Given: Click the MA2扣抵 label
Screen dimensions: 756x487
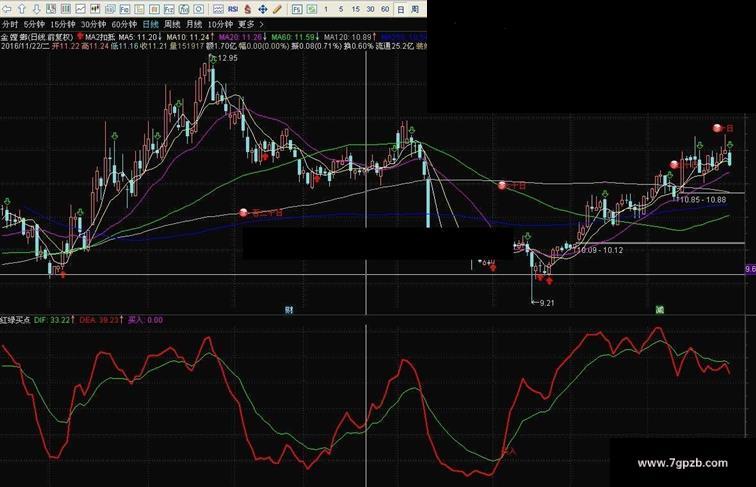Looking at the screenshot, I should pos(100,37).
